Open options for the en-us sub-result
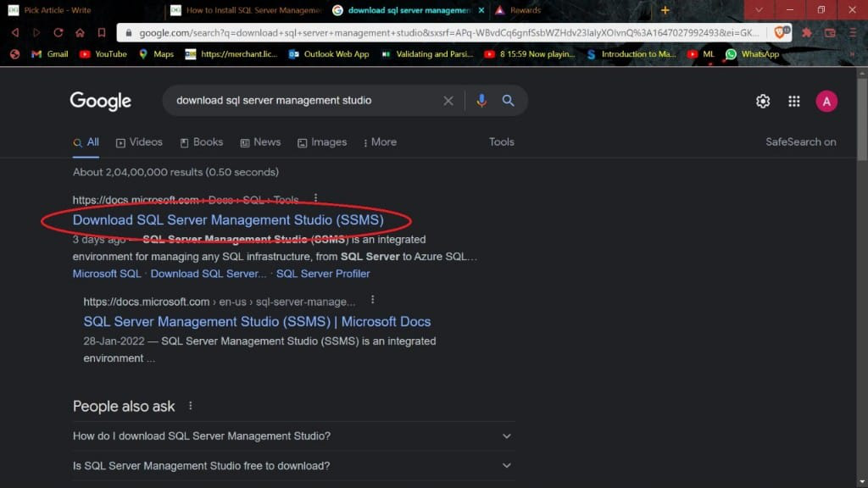 [x=373, y=299]
